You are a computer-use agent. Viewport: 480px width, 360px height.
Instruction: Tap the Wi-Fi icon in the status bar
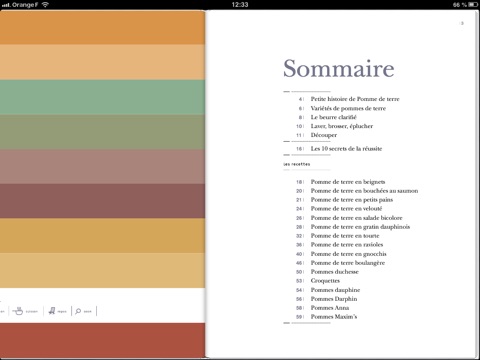click(45, 5)
